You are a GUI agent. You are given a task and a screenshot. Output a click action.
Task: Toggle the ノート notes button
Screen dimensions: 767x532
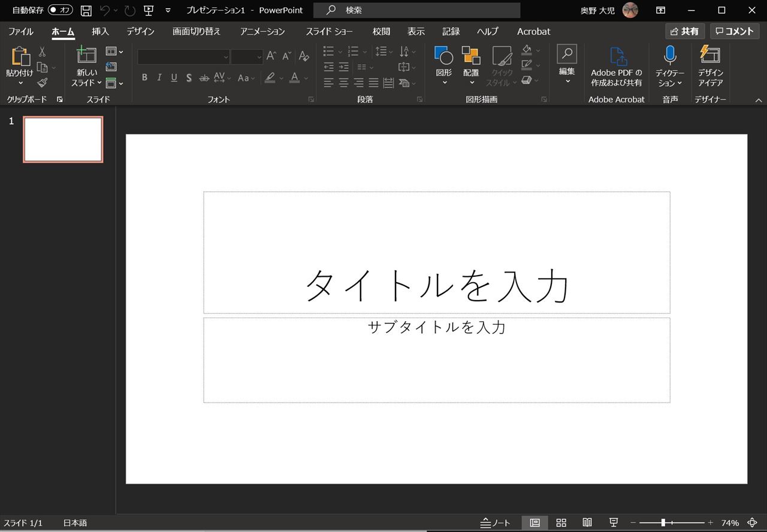pyautogui.click(x=496, y=523)
